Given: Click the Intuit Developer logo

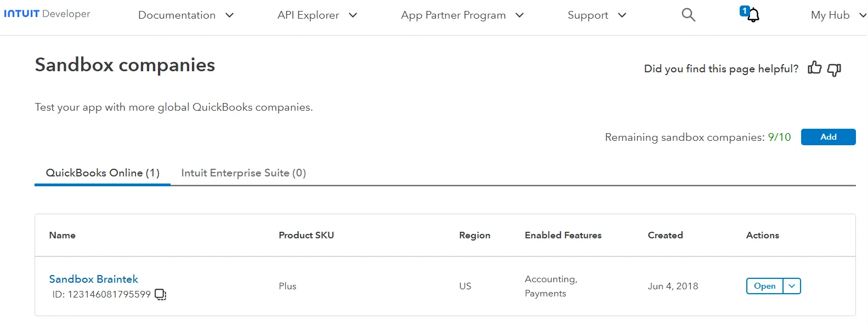Looking at the screenshot, I should coord(47,14).
